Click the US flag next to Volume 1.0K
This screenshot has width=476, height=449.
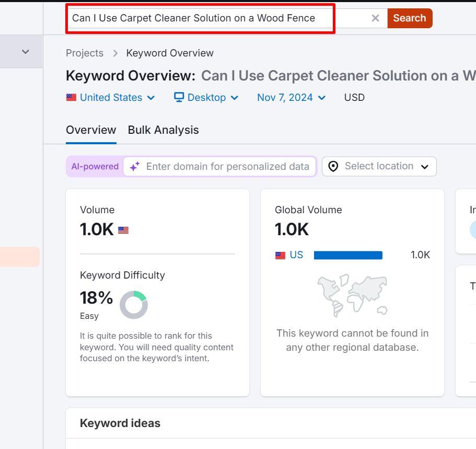(123, 230)
